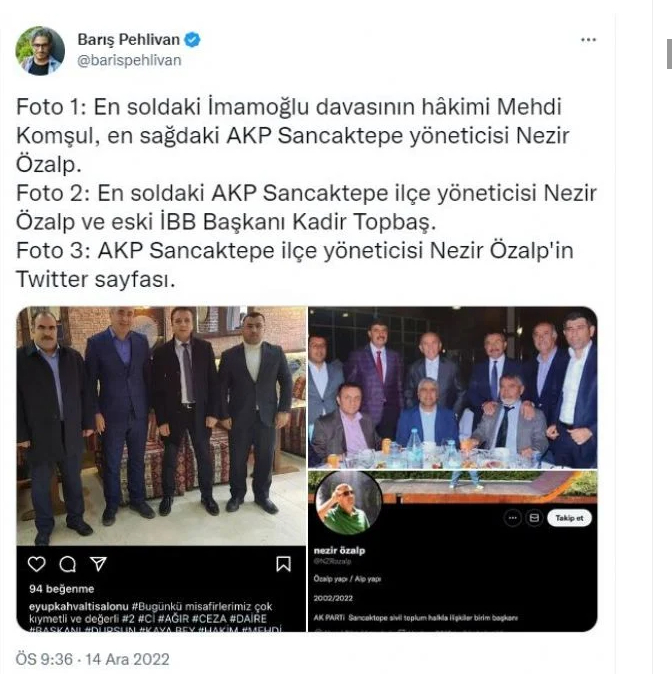Click the eyupkahvaltisalonu username in caption
This screenshot has width=672, height=674.
tap(79, 607)
